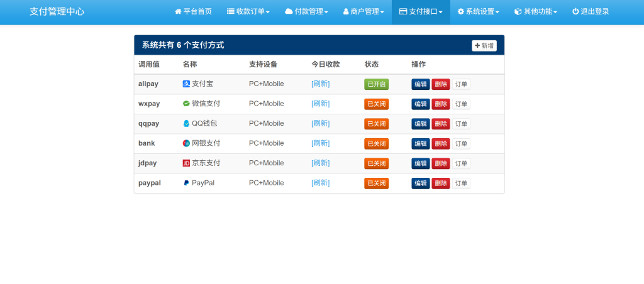The width and height of the screenshot is (644, 284).
Task: Click the credit card icon beside 支付接口
Action: pos(403,11)
